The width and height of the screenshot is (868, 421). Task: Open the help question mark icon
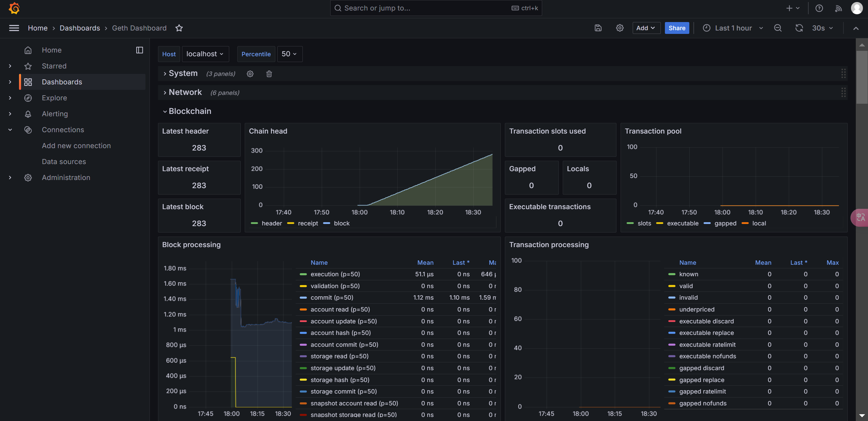pyautogui.click(x=819, y=8)
